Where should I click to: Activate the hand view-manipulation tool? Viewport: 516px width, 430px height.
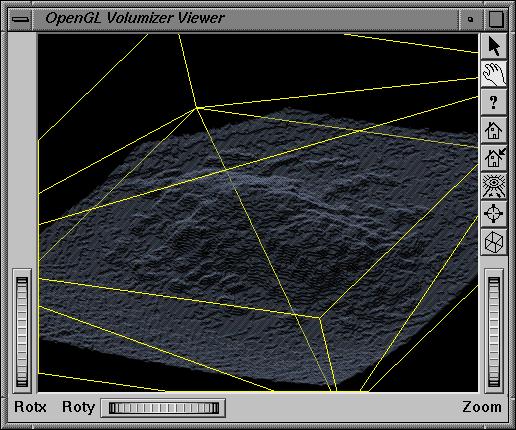click(x=494, y=74)
